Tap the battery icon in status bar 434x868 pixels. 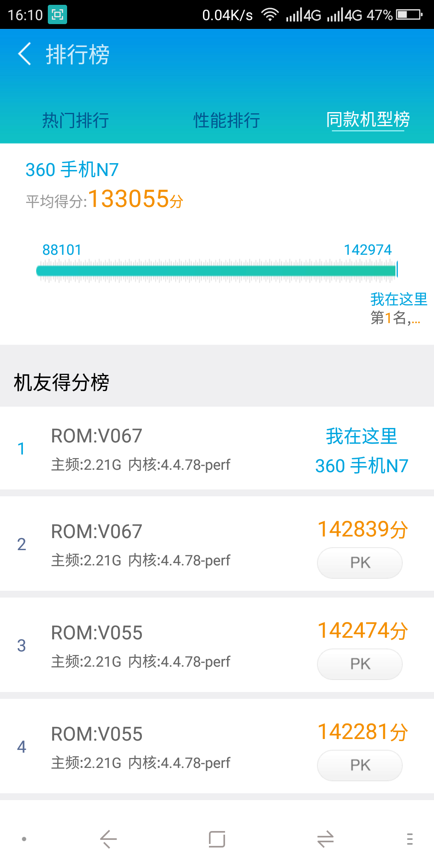pyautogui.click(x=409, y=15)
